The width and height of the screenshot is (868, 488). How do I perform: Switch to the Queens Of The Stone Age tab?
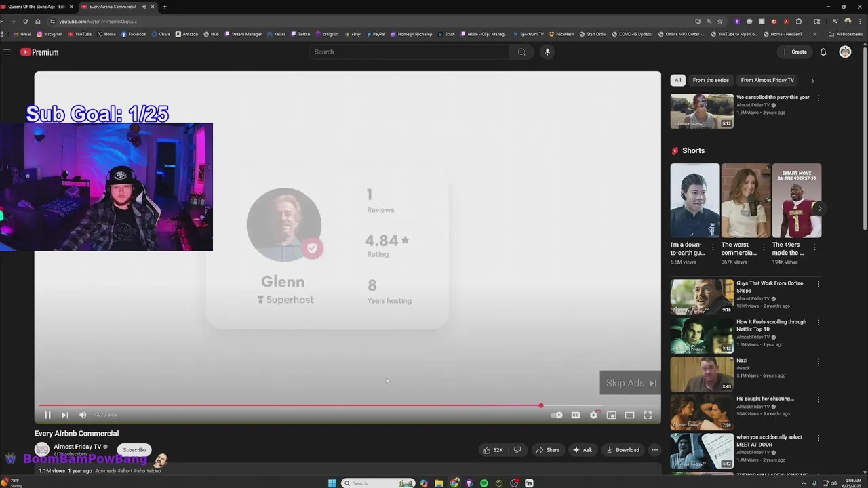[37, 7]
